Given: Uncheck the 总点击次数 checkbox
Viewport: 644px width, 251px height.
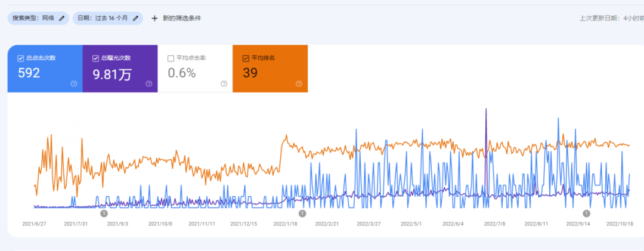Looking at the screenshot, I should (21, 58).
